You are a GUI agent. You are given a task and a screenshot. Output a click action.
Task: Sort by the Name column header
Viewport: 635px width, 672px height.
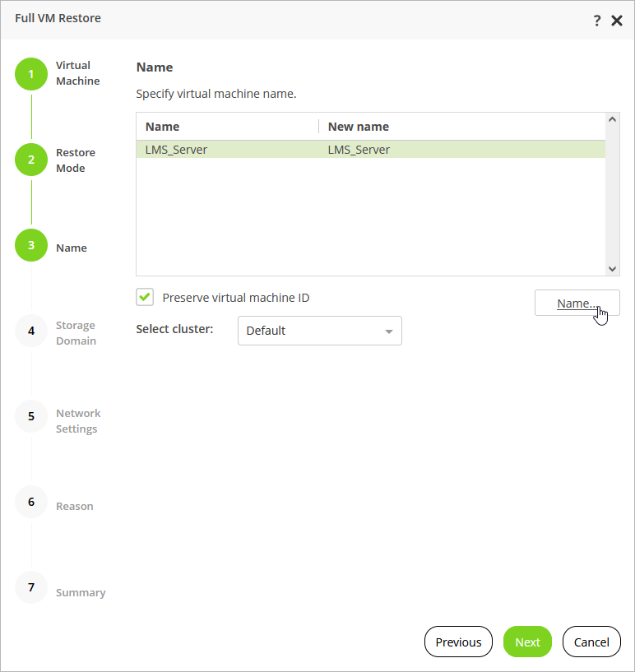click(x=163, y=127)
